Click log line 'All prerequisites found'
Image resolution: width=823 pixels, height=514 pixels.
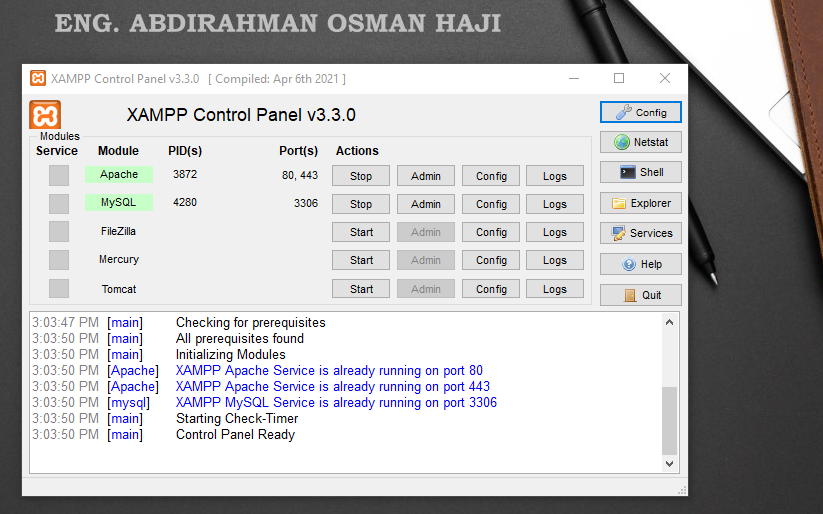[239, 339]
